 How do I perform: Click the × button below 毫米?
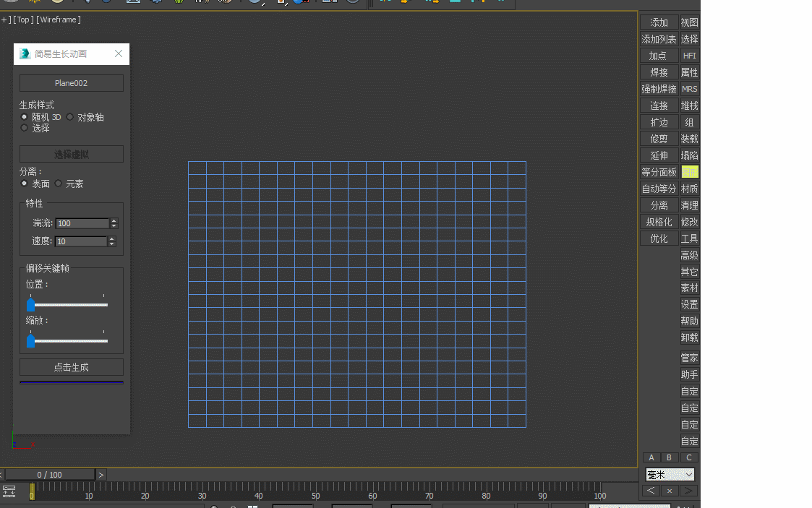click(x=670, y=491)
